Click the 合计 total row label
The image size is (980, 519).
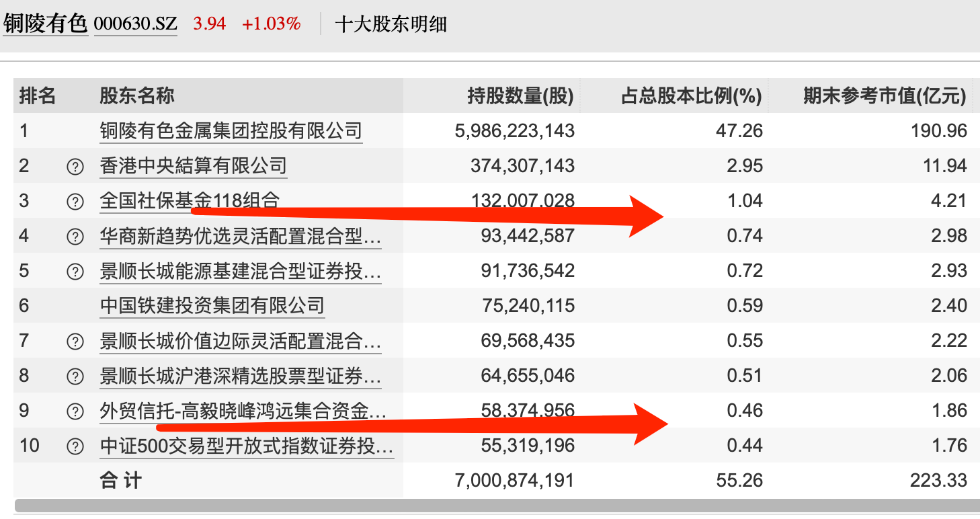pos(120,480)
